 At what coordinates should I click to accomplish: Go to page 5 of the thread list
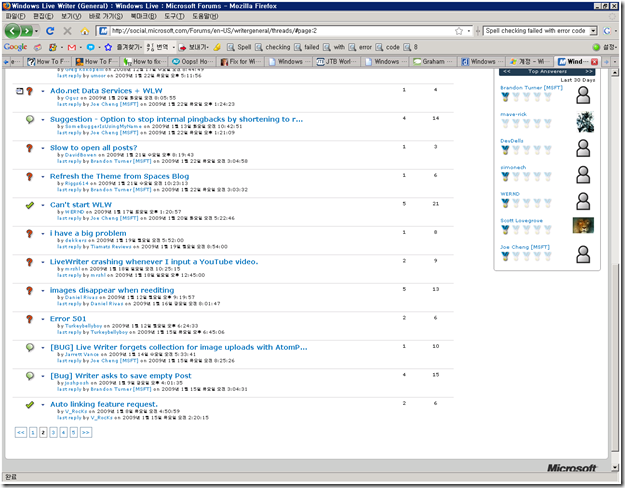coord(74,433)
